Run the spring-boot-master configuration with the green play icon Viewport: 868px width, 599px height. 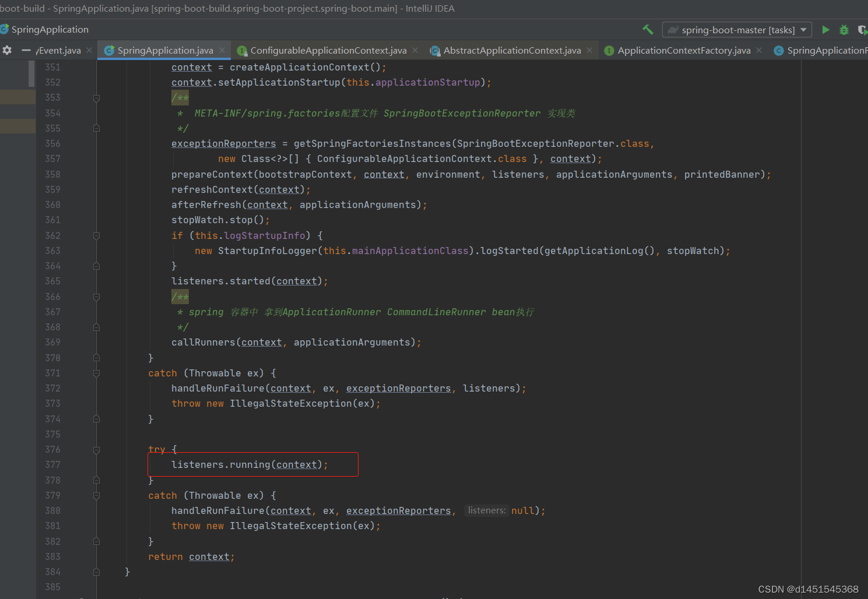[825, 30]
